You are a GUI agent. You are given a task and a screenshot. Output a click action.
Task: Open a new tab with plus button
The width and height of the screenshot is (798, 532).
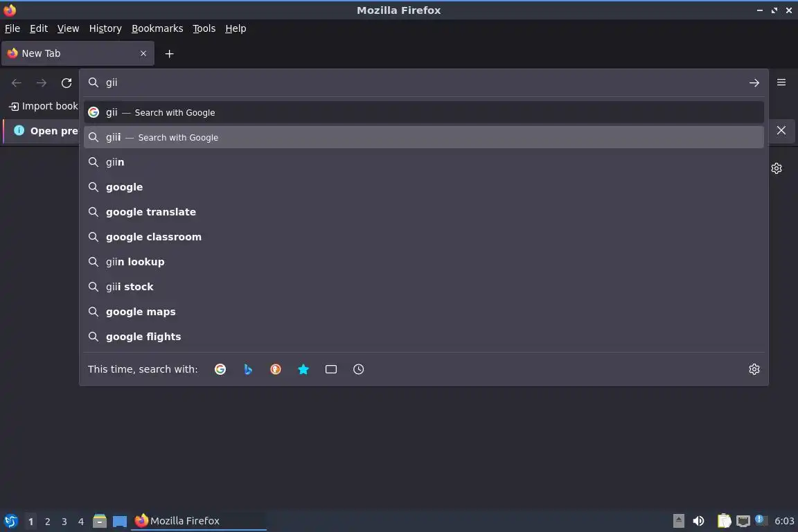coord(170,53)
